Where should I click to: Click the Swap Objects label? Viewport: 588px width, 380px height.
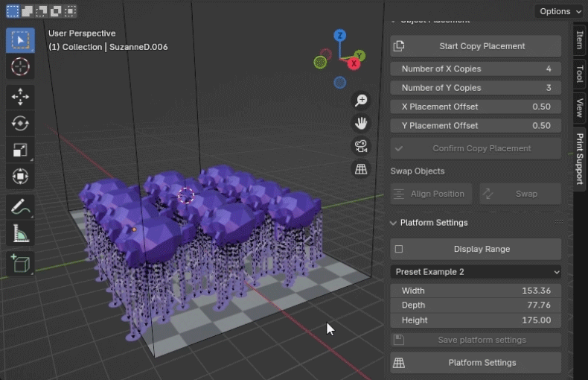tap(418, 171)
